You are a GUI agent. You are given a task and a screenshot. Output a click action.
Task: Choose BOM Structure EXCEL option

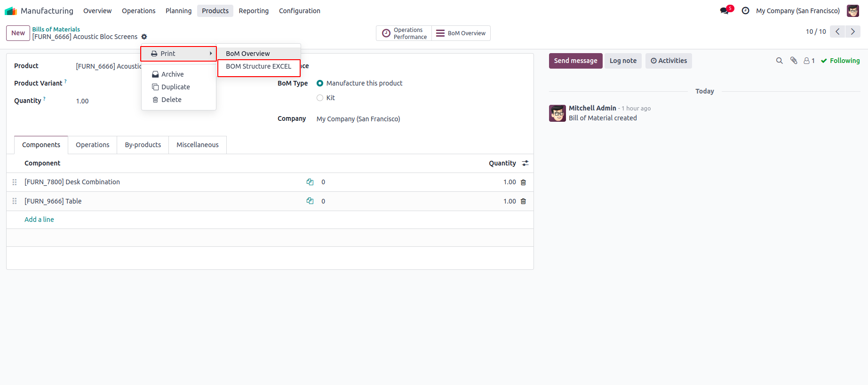click(258, 66)
